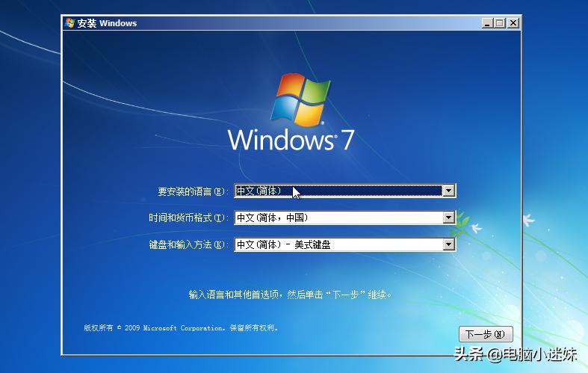
Task: Close the 安装 Windows window
Action: coord(513,23)
